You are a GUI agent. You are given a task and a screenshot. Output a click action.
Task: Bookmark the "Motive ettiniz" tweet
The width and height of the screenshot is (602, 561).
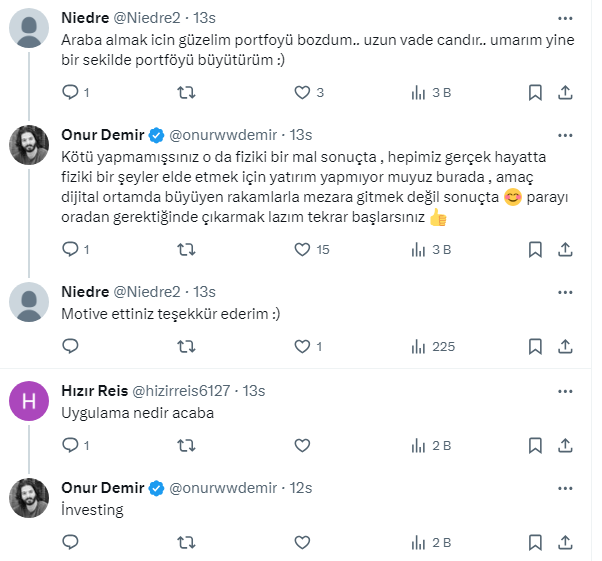click(x=535, y=346)
